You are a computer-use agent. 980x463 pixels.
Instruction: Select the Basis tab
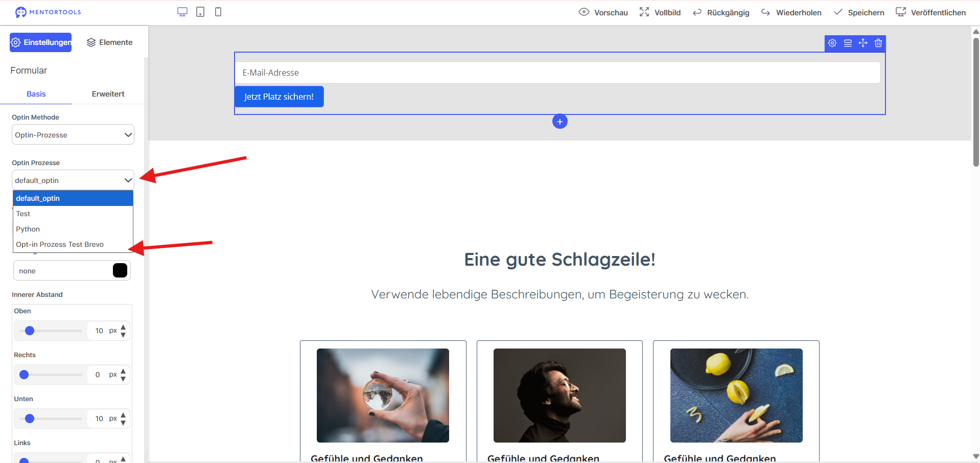36,94
